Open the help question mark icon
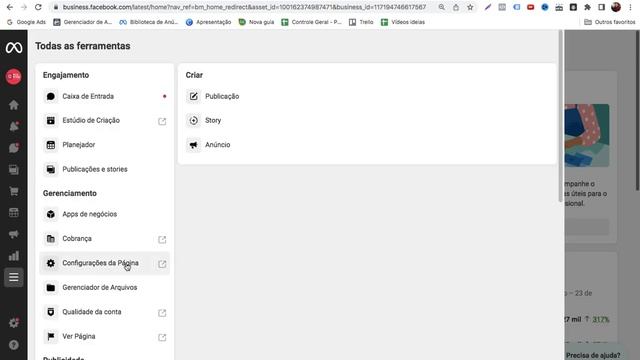 [x=13, y=345]
